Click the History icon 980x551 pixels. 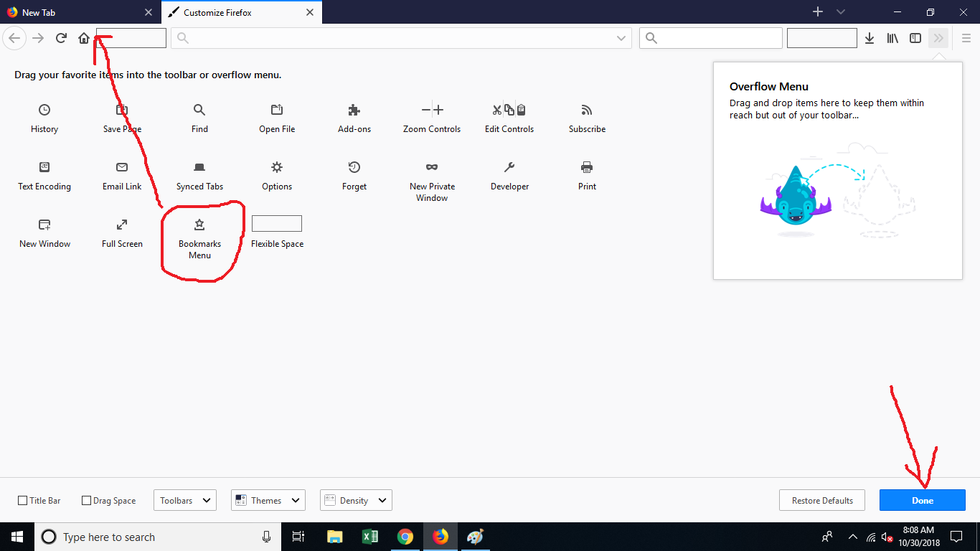pyautogui.click(x=44, y=110)
